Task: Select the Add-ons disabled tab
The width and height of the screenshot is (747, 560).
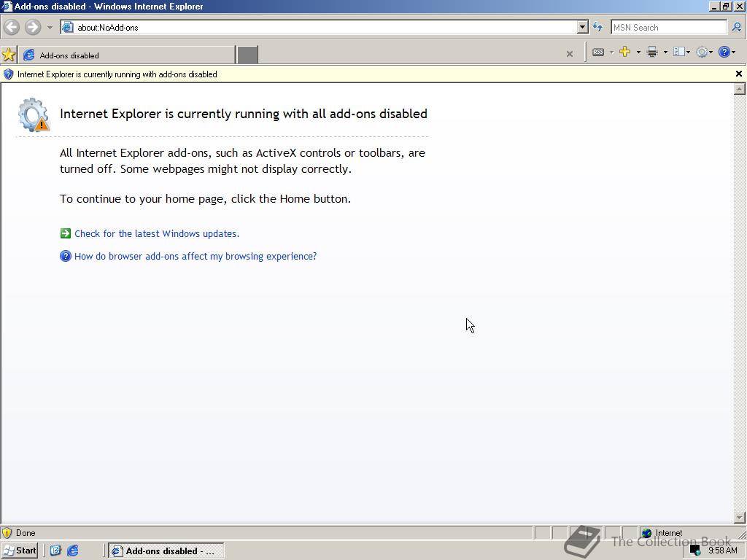Action: (127, 55)
